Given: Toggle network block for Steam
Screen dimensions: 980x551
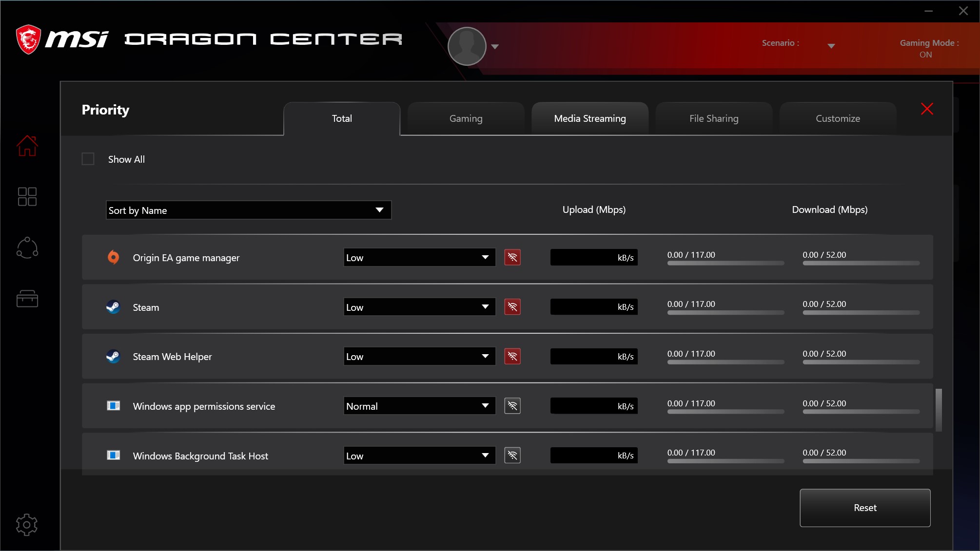Looking at the screenshot, I should [x=512, y=307].
